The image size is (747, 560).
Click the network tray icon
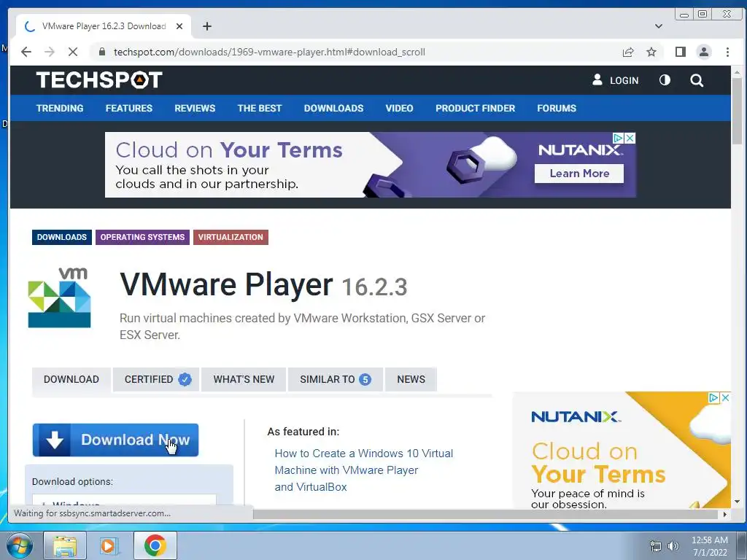656,546
